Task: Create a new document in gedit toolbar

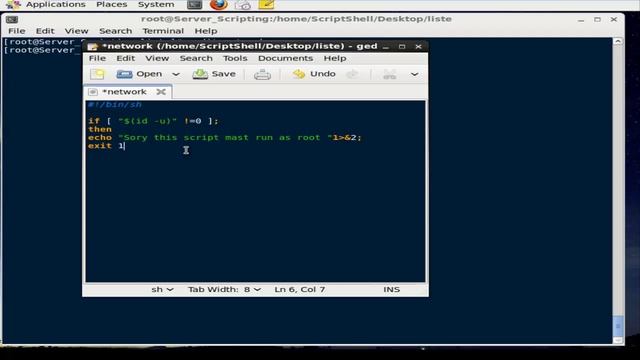Action: pyautogui.click(x=97, y=74)
